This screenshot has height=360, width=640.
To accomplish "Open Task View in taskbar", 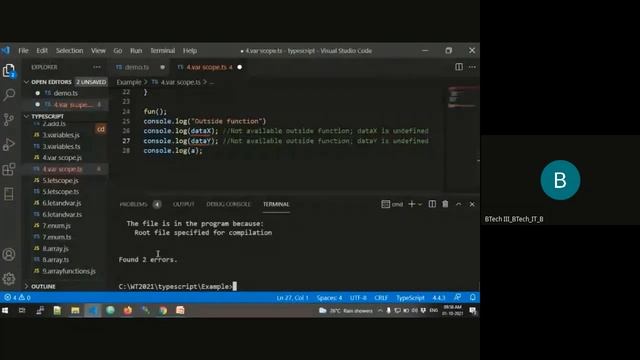I will pos(22,311).
